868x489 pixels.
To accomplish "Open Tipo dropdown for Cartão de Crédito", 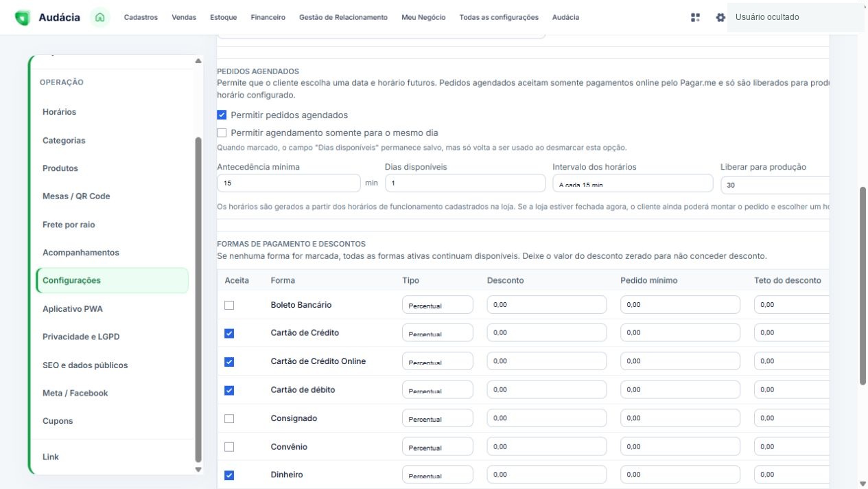I will (438, 333).
